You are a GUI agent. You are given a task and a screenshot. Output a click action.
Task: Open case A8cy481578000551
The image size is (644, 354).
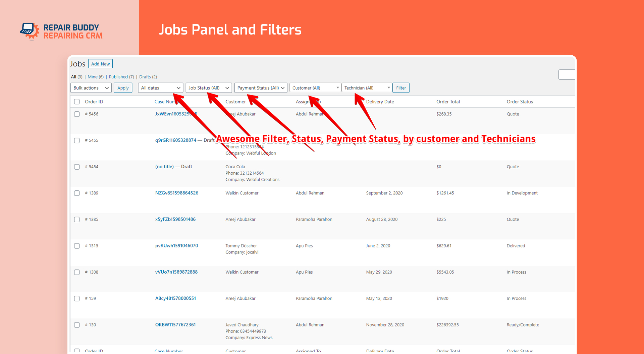tap(175, 298)
